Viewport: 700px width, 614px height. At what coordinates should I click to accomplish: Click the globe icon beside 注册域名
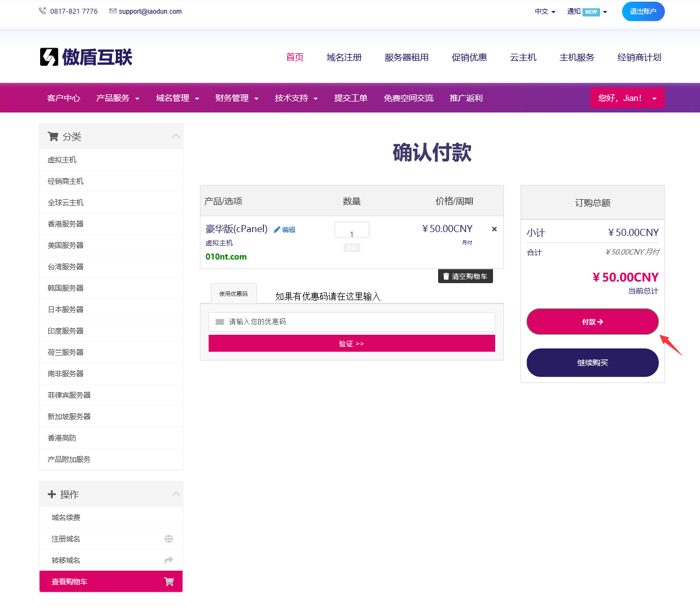click(169, 539)
